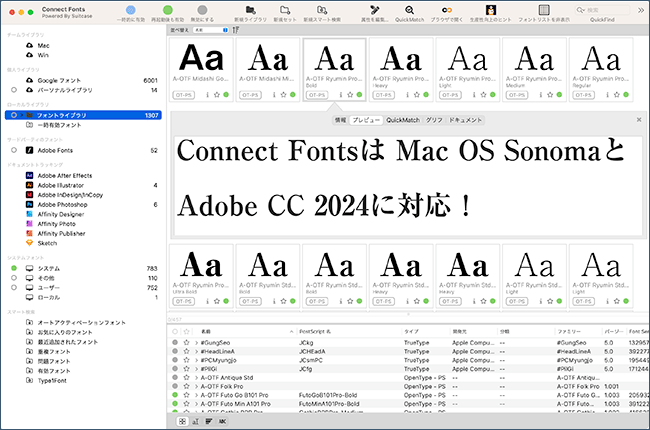
Task: Click the gray deactivate toolbar icon
Action: click(202, 10)
